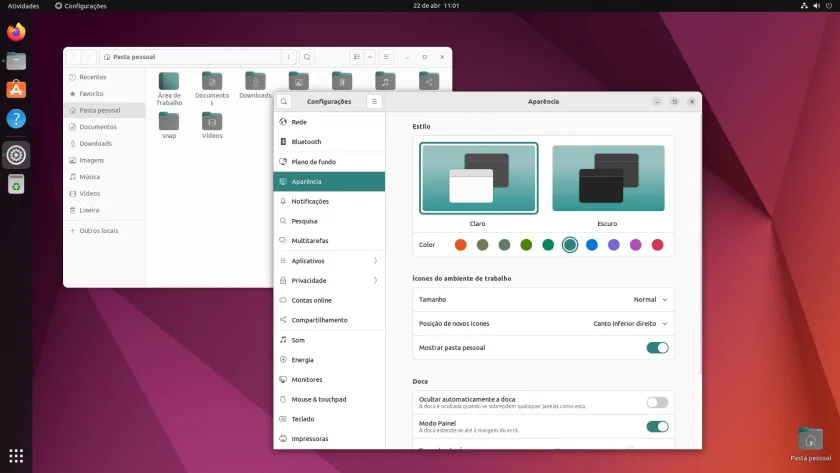Open Mouse & touchpad settings
Image resolution: width=840 pixels, height=473 pixels.
[329, 400]
